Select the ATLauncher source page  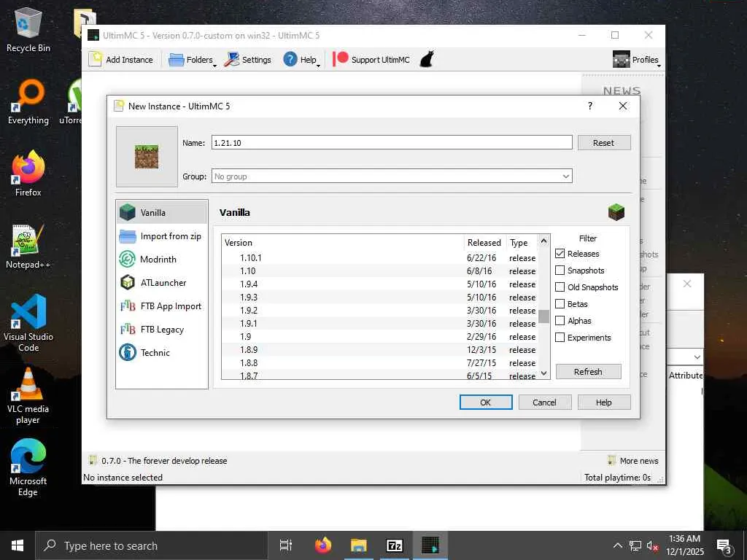[162, 282]
